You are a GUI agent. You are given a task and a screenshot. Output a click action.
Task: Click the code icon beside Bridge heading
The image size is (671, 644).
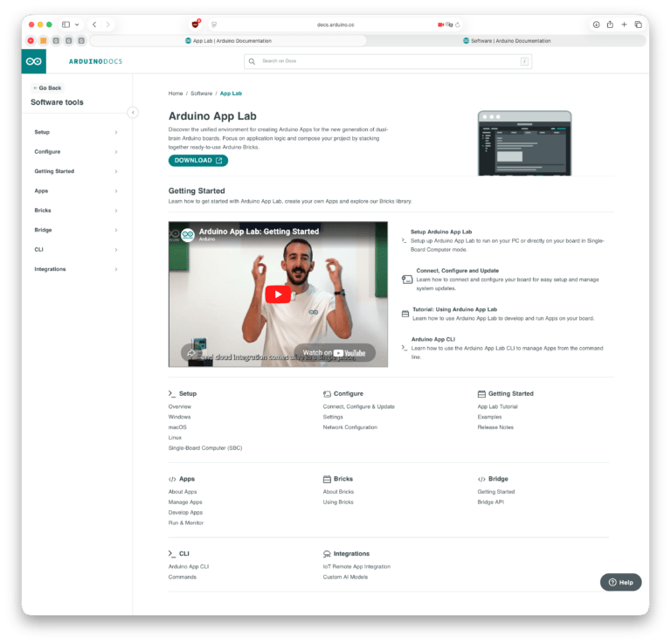coord(481,479)
